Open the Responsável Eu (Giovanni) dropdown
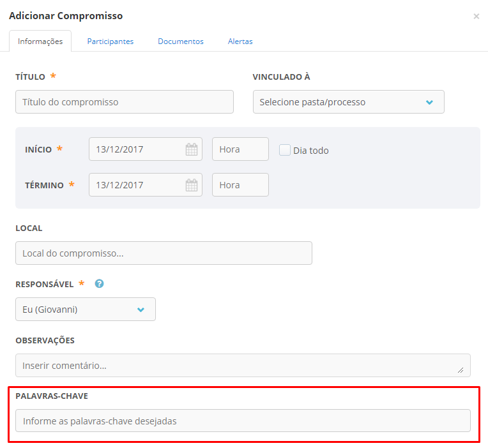Viewport: 488px width, 448px height. point(86,310)
